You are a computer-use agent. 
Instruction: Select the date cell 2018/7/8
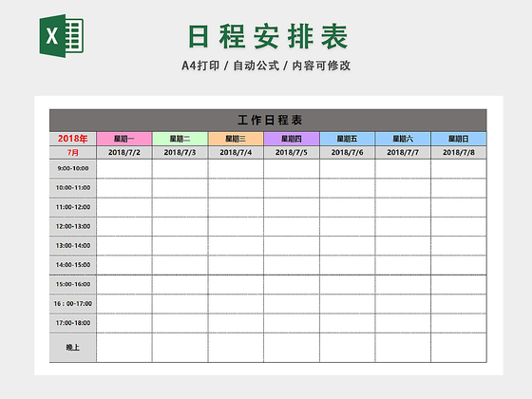tap(459, 152)
